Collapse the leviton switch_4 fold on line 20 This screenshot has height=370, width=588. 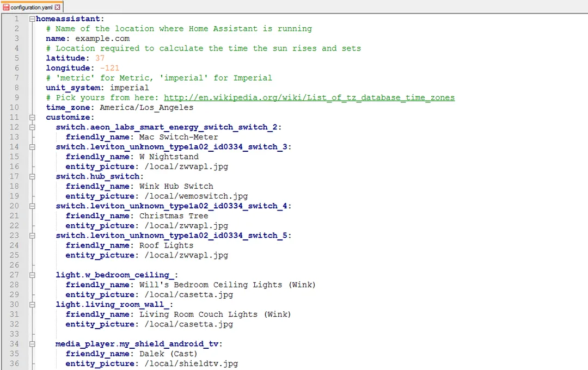pos(32,206)
